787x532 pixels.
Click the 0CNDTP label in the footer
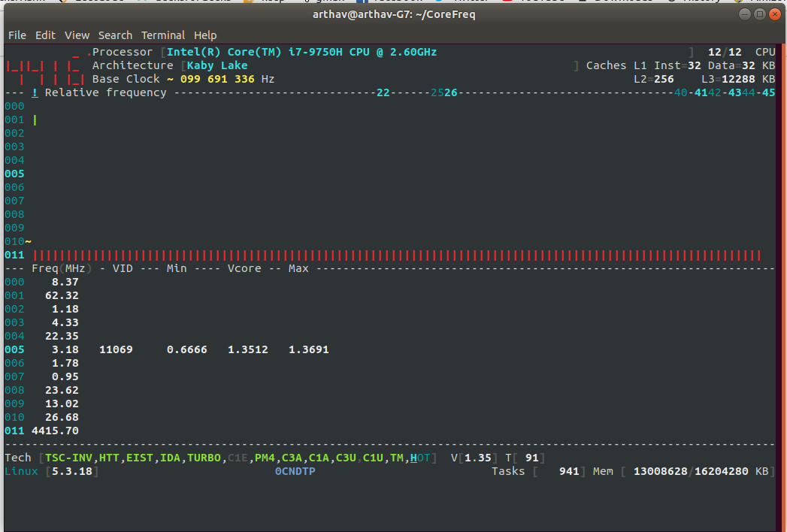click(x=295, y=471)
